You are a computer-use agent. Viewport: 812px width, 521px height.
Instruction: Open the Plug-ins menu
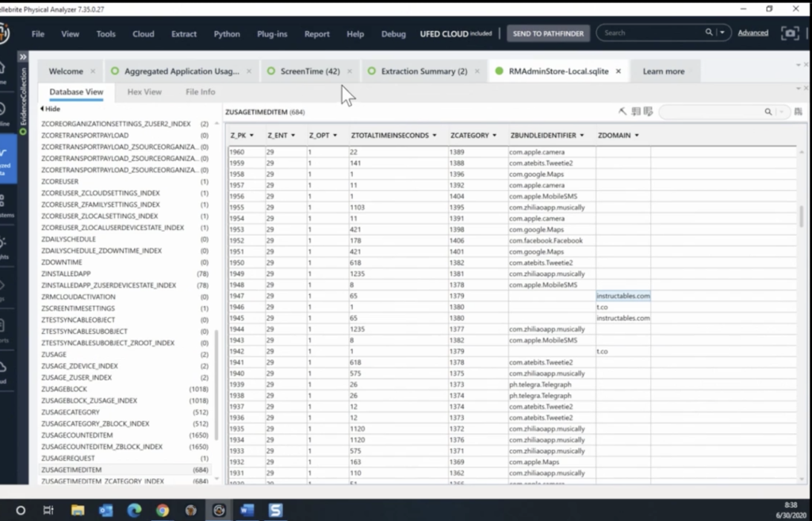pyautogui.click(x=272, y=33)
